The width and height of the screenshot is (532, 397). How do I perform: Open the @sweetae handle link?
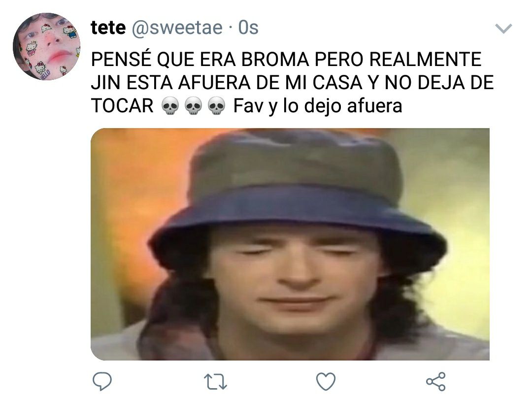pyautogui.click(x=176, y=28)
